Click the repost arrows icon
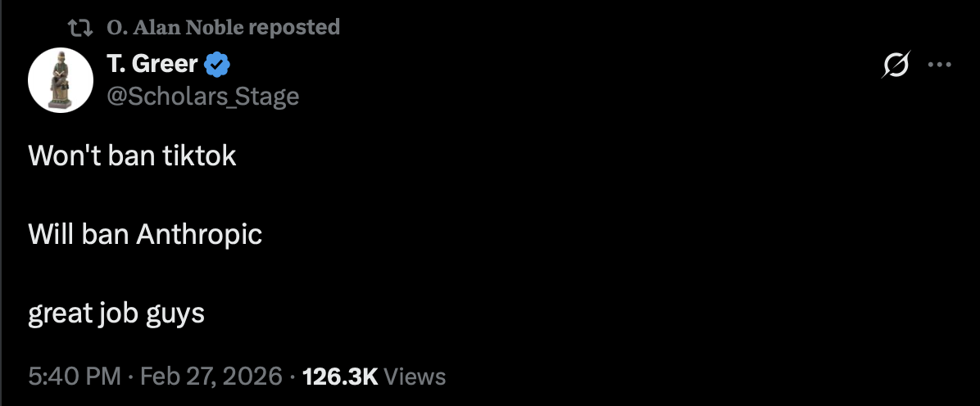This screenshot has width=980, height=406. click(x=79, y=28)
